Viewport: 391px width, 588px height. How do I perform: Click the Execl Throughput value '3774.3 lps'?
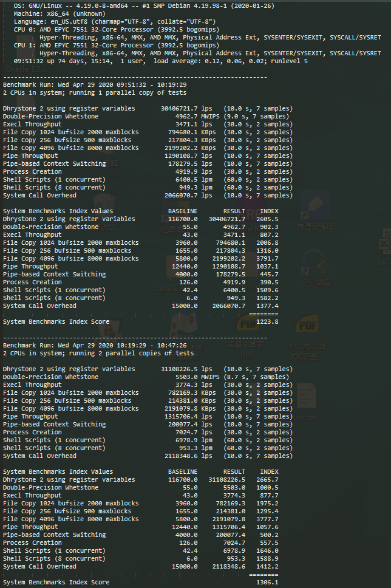click(x=194, y=385)
